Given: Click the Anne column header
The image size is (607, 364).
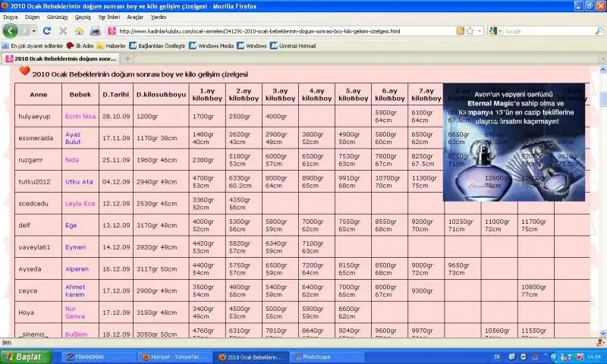Looking at the screenshot, I should (x=39, y=94).
